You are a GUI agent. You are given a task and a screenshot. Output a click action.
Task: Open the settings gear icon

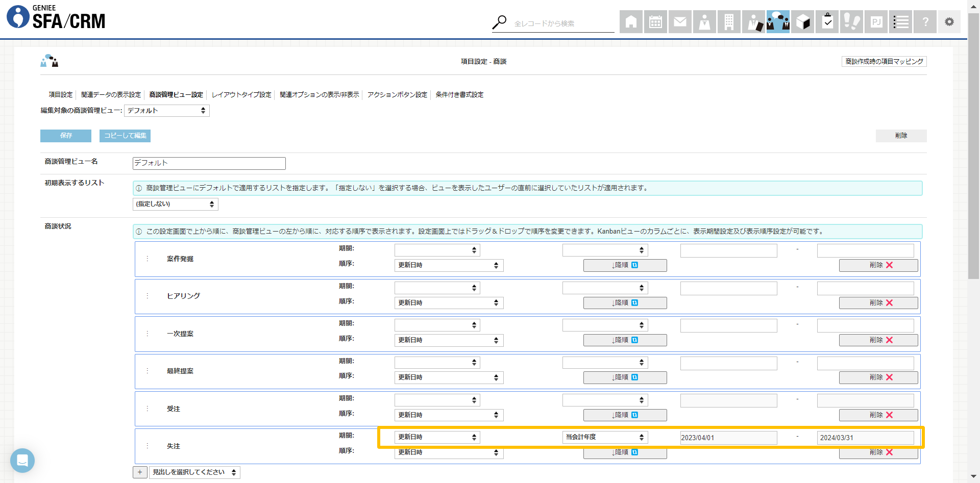coord(949,22)
